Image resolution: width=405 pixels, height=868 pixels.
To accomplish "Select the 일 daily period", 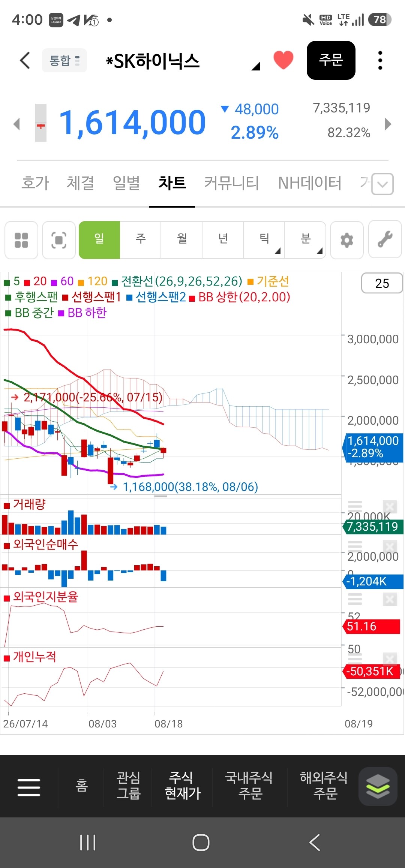I will coord(99,240).
